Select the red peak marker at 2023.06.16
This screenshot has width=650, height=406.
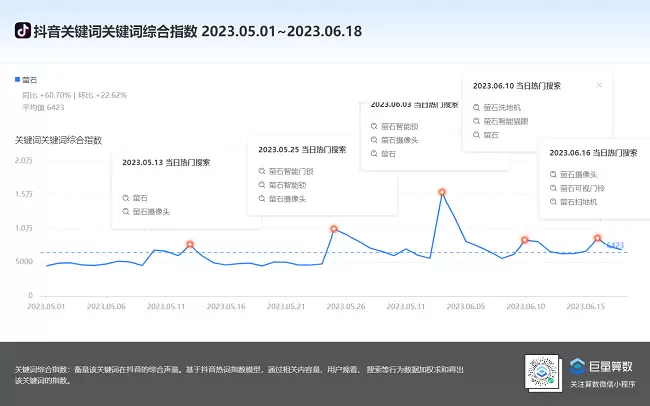click(x=597, y=238)
